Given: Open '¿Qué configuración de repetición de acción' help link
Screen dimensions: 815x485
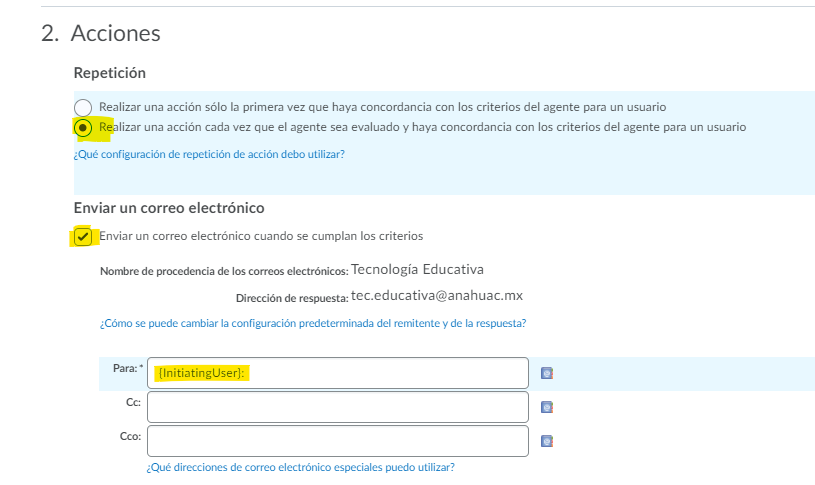Looking at the screenshot, I should tap(209, 154).
